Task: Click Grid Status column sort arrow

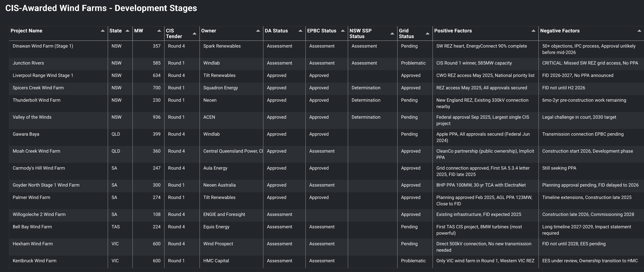Action: click(x=428, y=34)
